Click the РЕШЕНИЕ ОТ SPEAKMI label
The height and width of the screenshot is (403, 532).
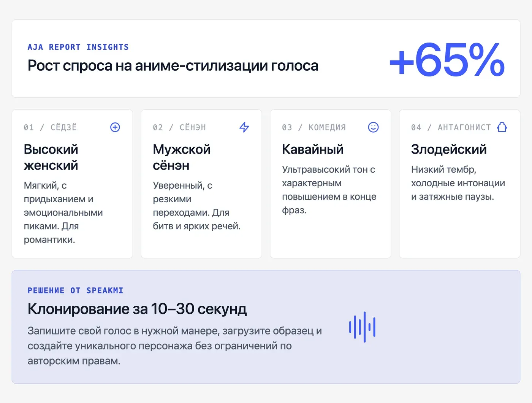[x=76, y=290]
